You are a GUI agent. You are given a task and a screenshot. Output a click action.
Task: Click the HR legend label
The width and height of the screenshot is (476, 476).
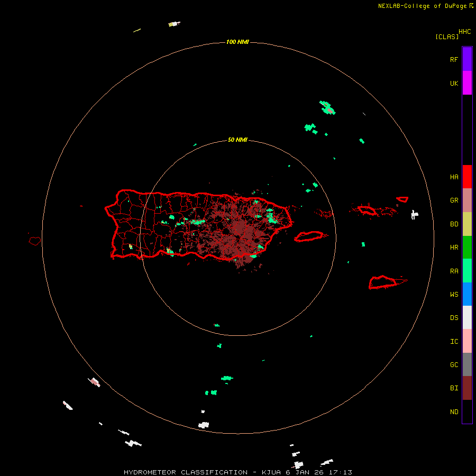454,248
